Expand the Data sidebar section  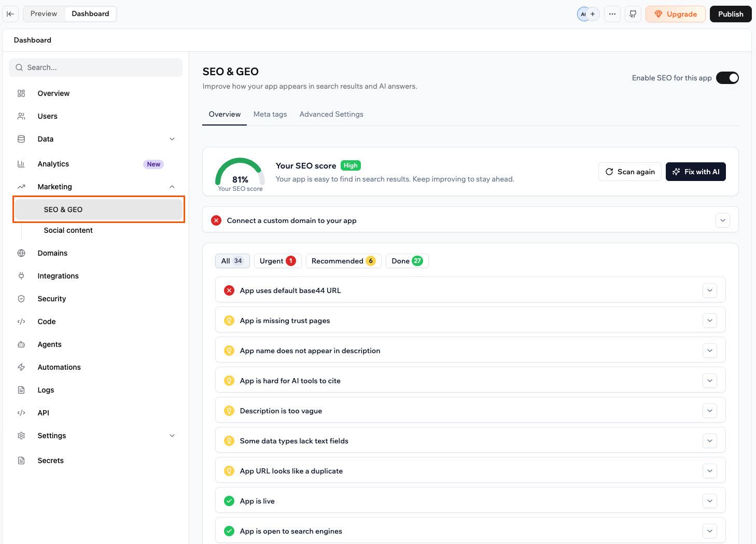pos(172,139)
